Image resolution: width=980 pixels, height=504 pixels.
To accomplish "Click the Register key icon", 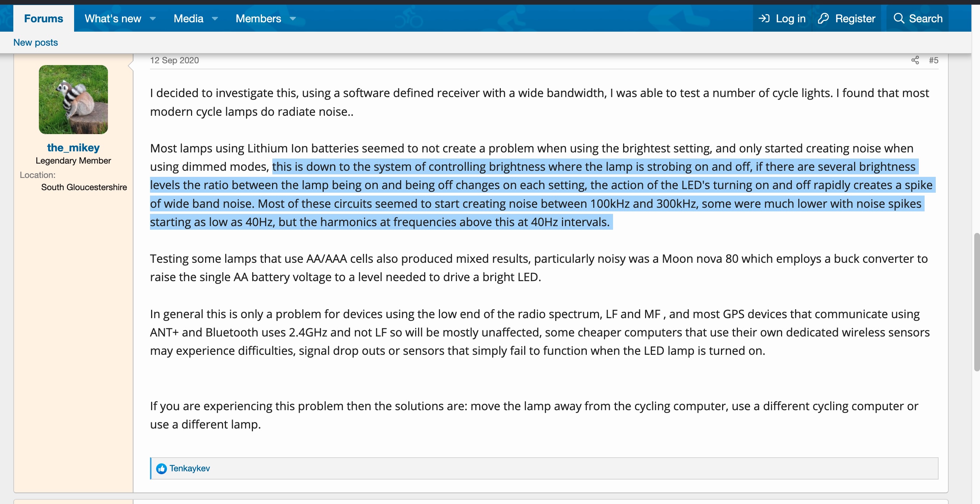I will click(x=823, y=18).
